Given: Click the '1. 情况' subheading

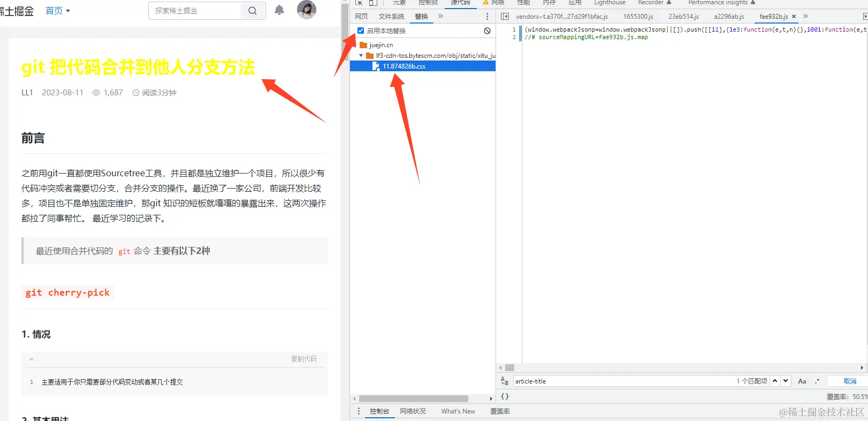Looking at the screenshot, I should 36,334.
